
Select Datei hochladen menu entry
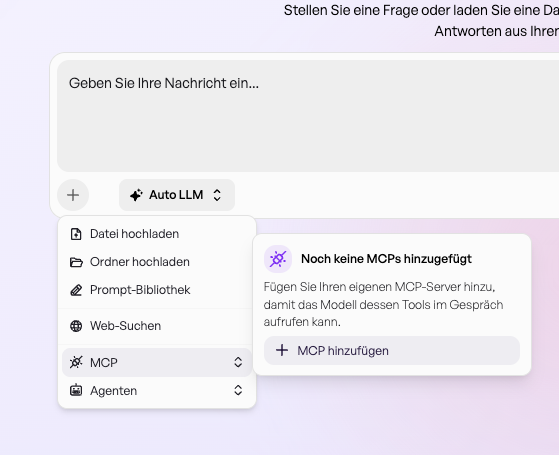click(x=157, y=234)
